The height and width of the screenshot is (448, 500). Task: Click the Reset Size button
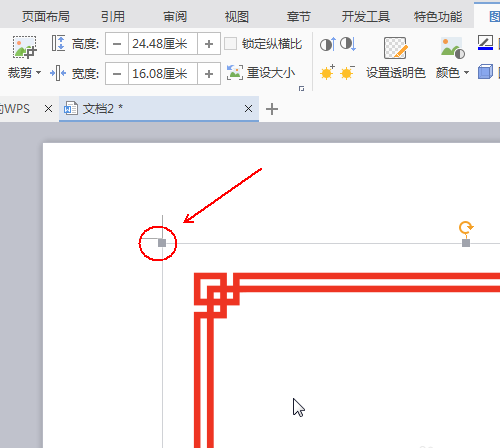pos(261,72)
